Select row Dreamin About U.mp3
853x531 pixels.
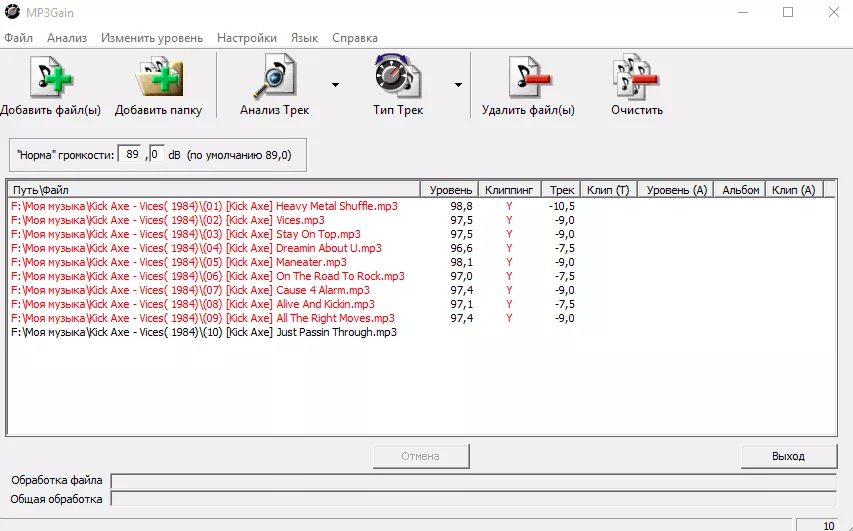pyautogui.click(x=196, y=248)
